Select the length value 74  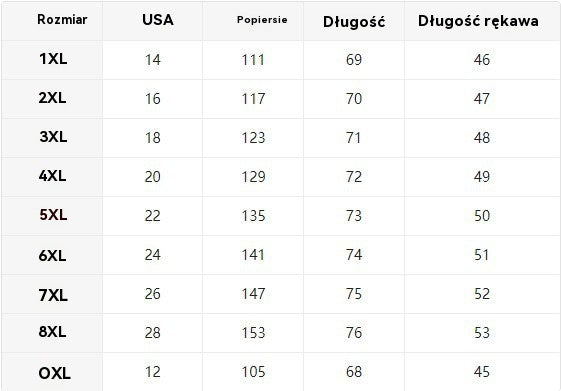[x=354, y=255]
